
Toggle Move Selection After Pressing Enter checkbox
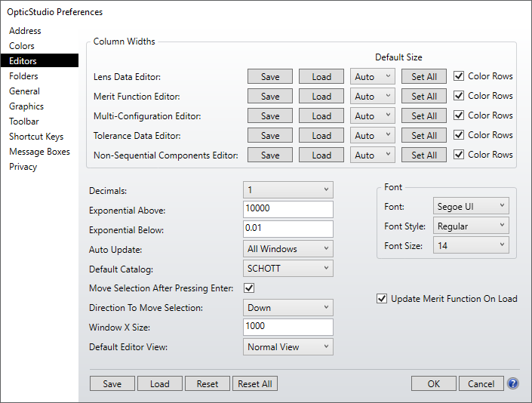(x=249, y=288)
